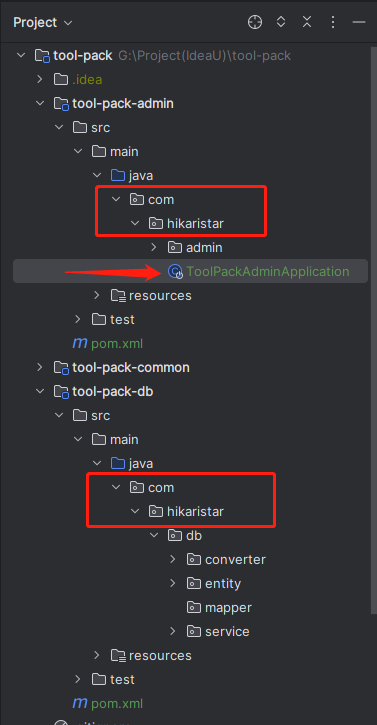Select src folder label under tool-pack-db
The image size is (377, 725).
click(100, 416)
